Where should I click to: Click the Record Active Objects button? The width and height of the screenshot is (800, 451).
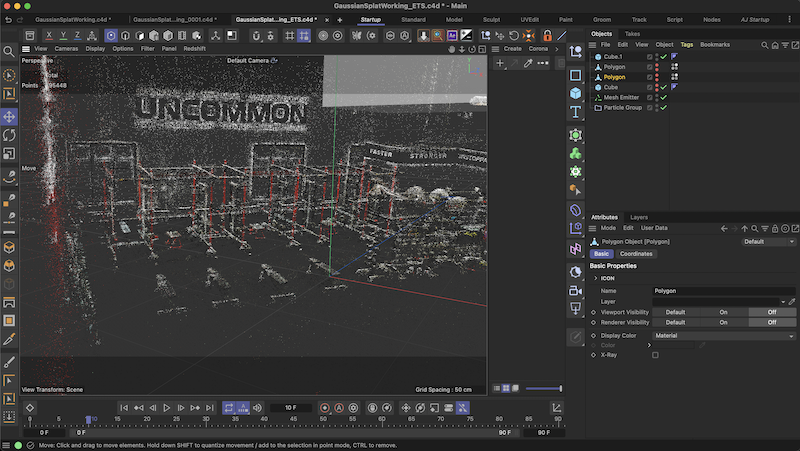(x=324, y=408)
